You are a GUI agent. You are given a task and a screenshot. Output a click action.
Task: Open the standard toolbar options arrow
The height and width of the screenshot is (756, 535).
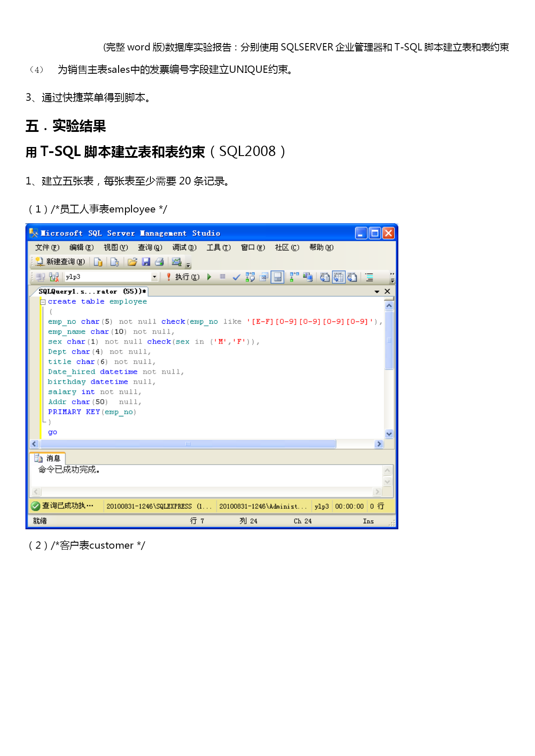click(x=188, y=264)
